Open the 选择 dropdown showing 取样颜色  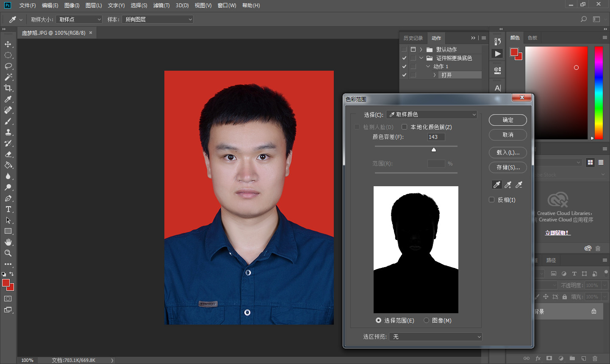click(432, 114)
